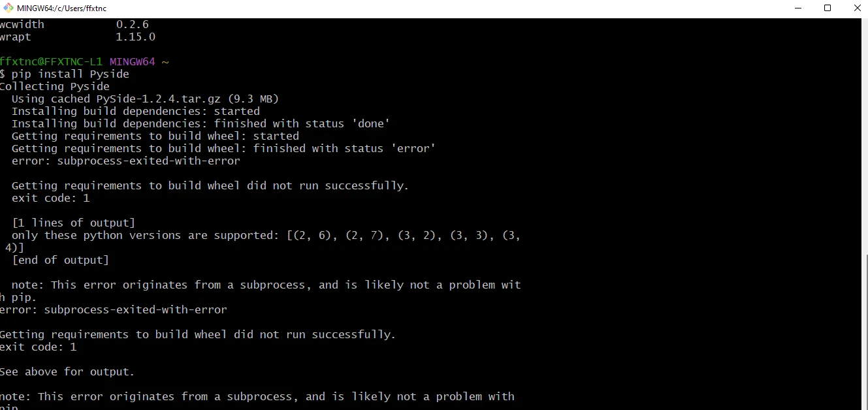Click 'Installing build dependencies: started' line
This screenshot has height=410, width=868.
[x=135, y=111]
